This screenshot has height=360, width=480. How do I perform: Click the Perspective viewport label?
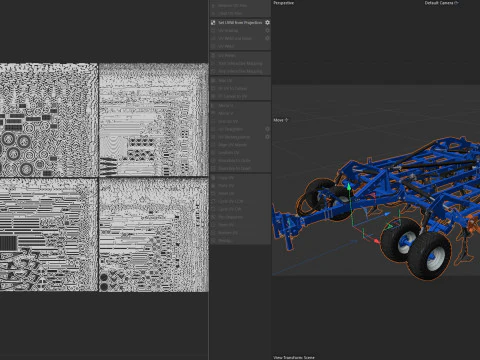284,3
